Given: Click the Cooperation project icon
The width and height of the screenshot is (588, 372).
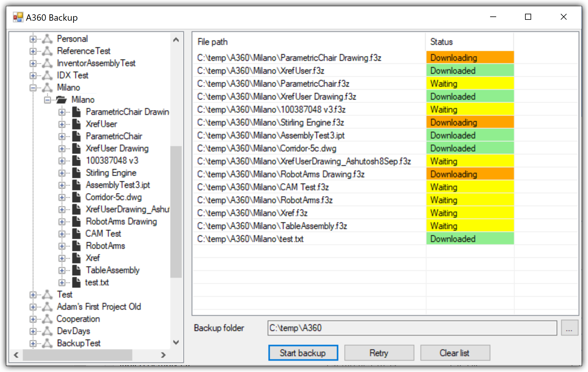Looking at the screenshot, I should point(47,319).
